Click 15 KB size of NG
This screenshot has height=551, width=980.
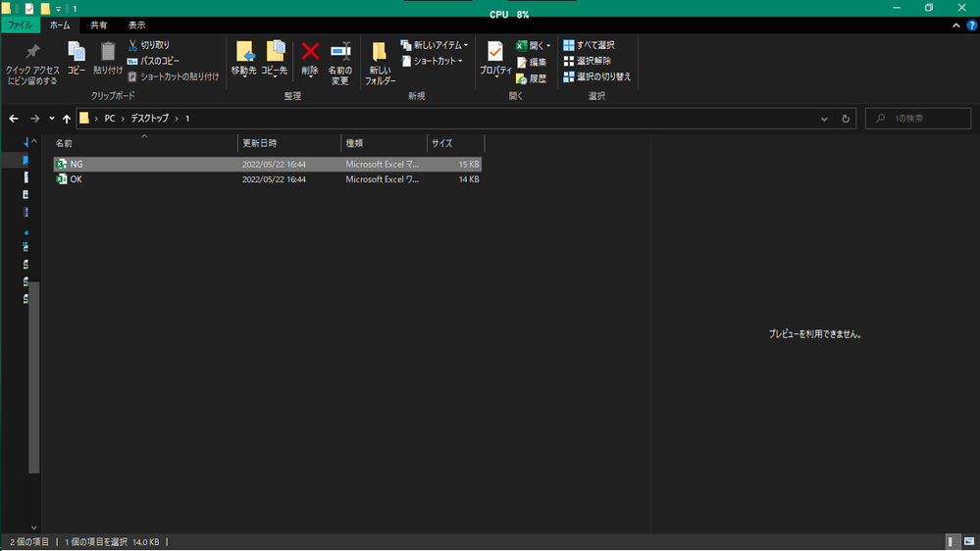[x=469, y=165]
